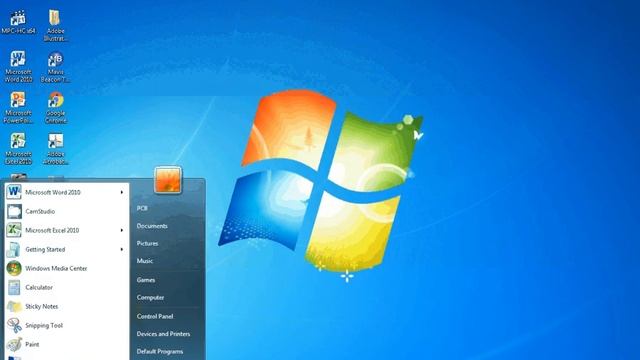The height and width of the screenshot is (360, 640).
Task: Click the Calculator icon in Start menu
Action: point(14,287)
